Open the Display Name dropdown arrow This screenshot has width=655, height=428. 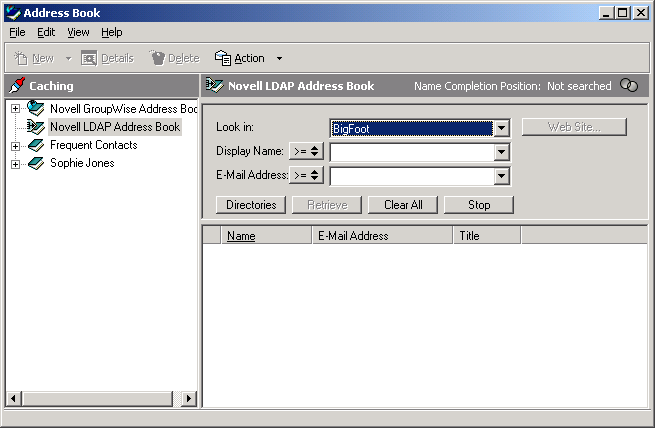tap(501, 152)
